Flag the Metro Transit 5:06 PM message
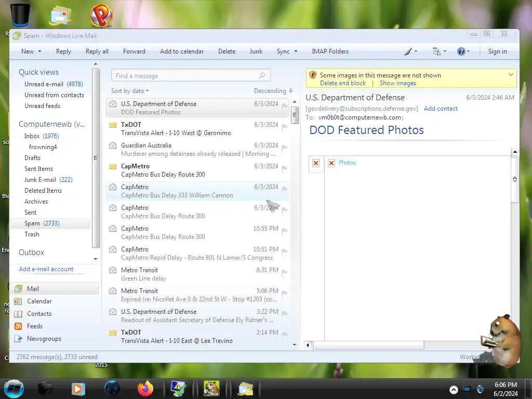The width and height of the screenshot is (532, 399). click(x=284, y=293)
